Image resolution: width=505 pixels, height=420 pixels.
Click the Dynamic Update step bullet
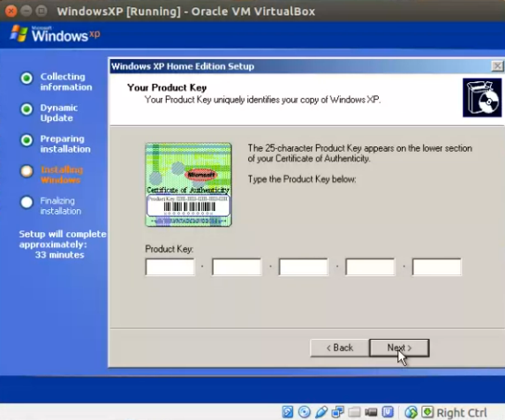pyautogui.click(x=26, y=109)
